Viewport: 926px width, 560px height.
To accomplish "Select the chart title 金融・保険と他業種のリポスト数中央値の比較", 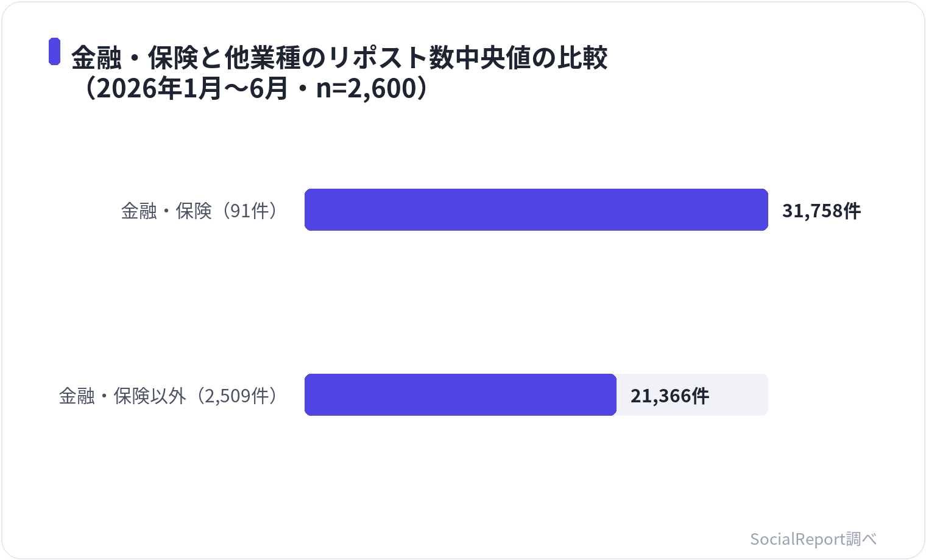I will coord(339,58).
